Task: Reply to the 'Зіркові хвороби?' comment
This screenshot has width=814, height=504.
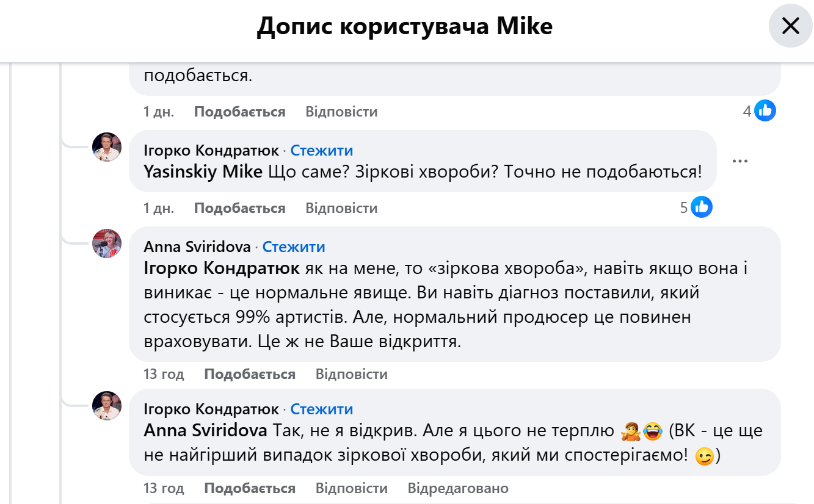Action: pyautogui.click(x=341, y=208)
